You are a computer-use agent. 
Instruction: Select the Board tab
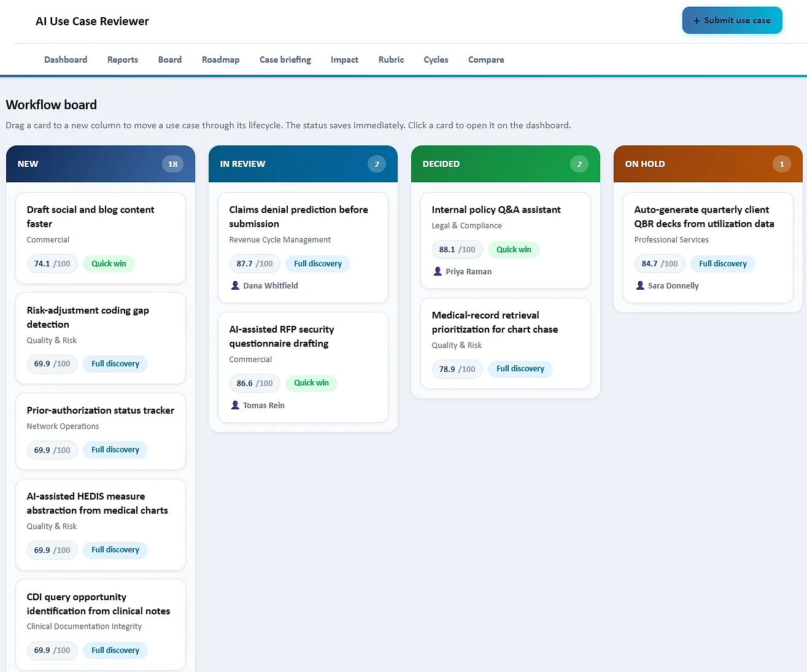click(170, 60)
